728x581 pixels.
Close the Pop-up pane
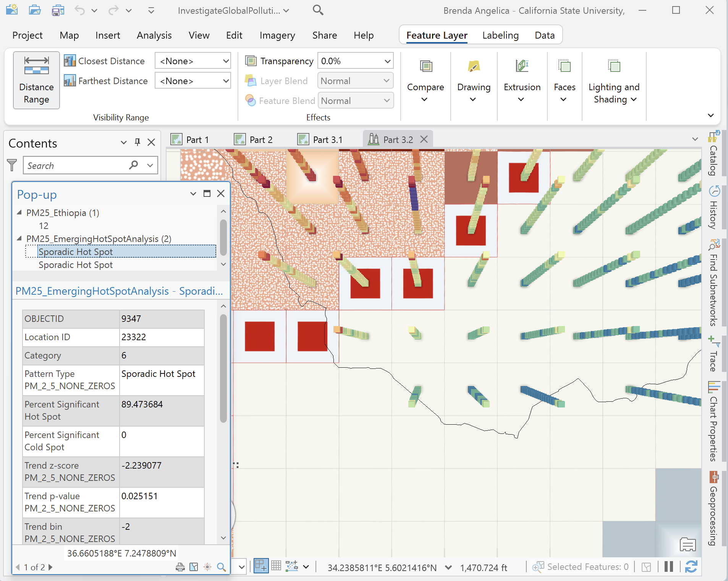tap(221, 193)
